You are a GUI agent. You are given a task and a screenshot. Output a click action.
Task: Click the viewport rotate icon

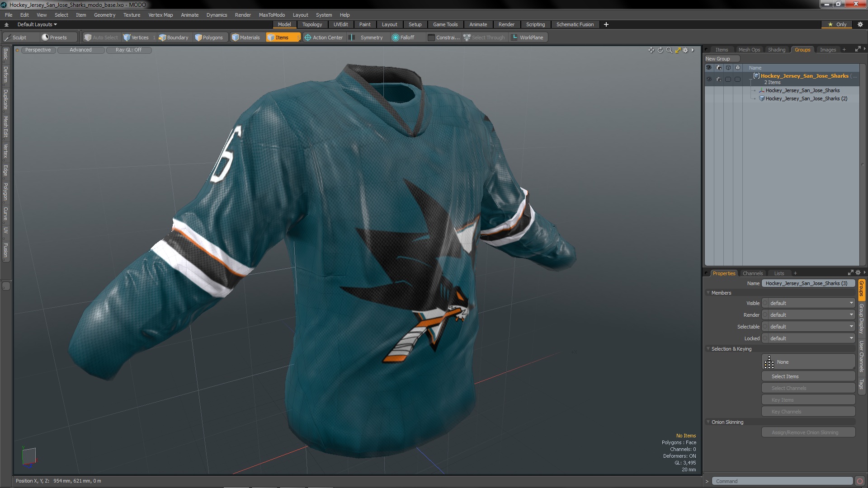[x=660, y=50]
